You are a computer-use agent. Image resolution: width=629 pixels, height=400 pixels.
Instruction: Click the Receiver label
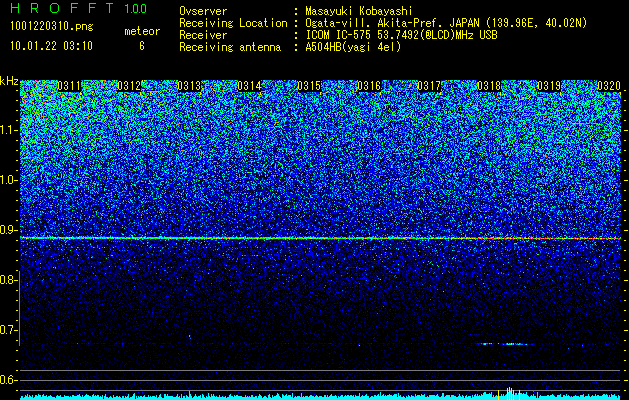[x=203, y=35]
